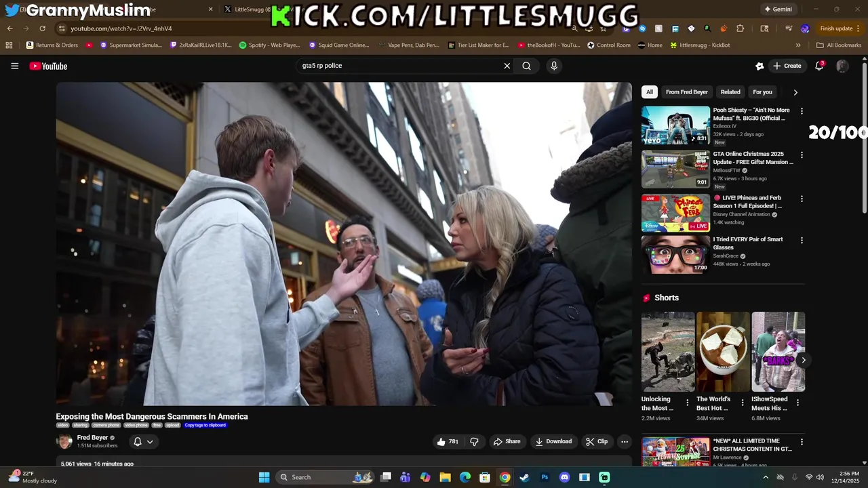Viewport: 868px width, 488px height.
Task: Start voice search with the microphone icon
Action: coord(554,66)
